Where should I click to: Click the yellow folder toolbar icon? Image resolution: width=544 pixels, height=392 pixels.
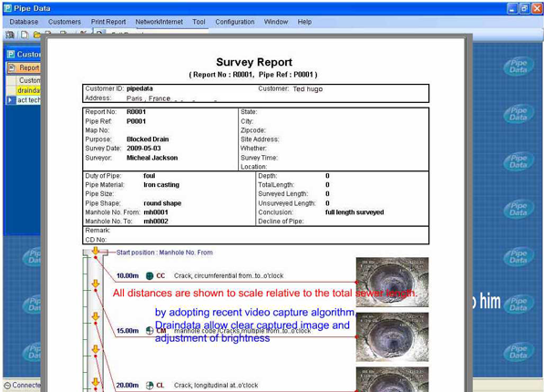[x=36, y=35]
